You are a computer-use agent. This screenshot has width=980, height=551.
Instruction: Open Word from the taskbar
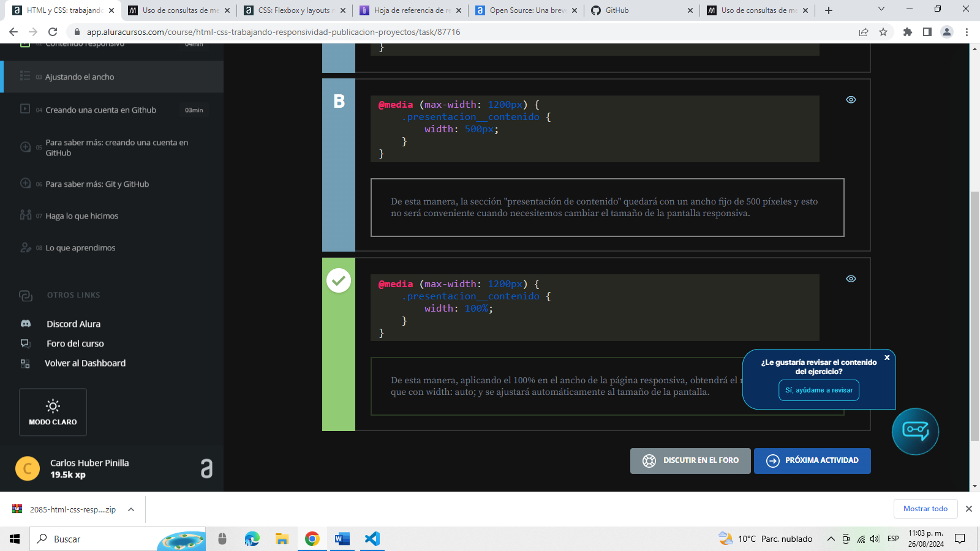342,539
